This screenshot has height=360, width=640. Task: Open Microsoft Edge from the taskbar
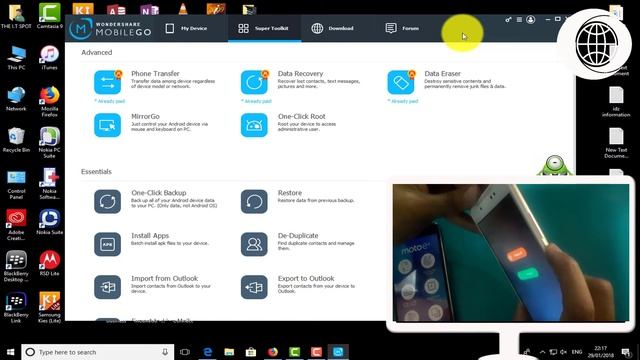[x=207, y=352]
